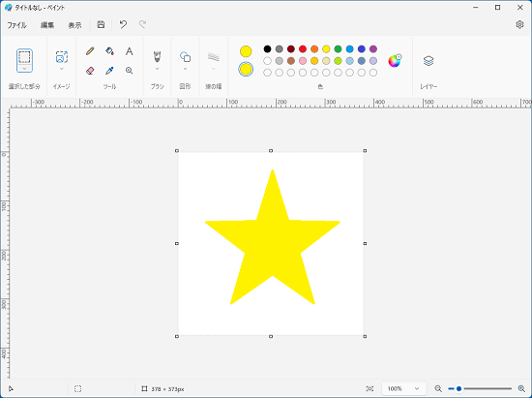The height and width of the screenshot is (398, 532).
Task: Pick the gold color swatch
Action: pyautogui.click(x=314, y=61)
